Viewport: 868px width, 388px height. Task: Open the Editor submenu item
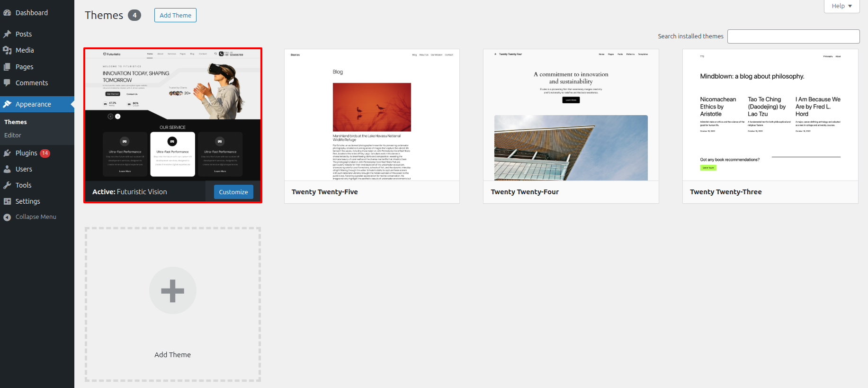click(x=13, y=135)
